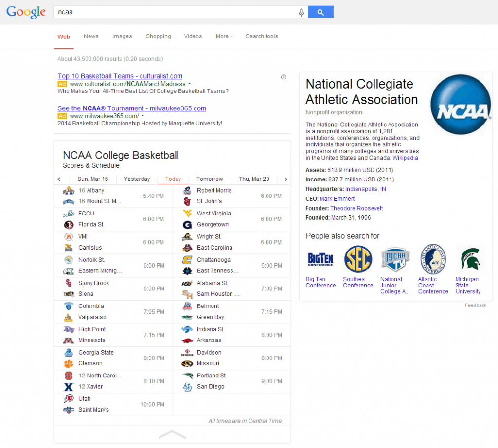Open milwaukee365 ad URL dropdown arrow

click(142, 116)
